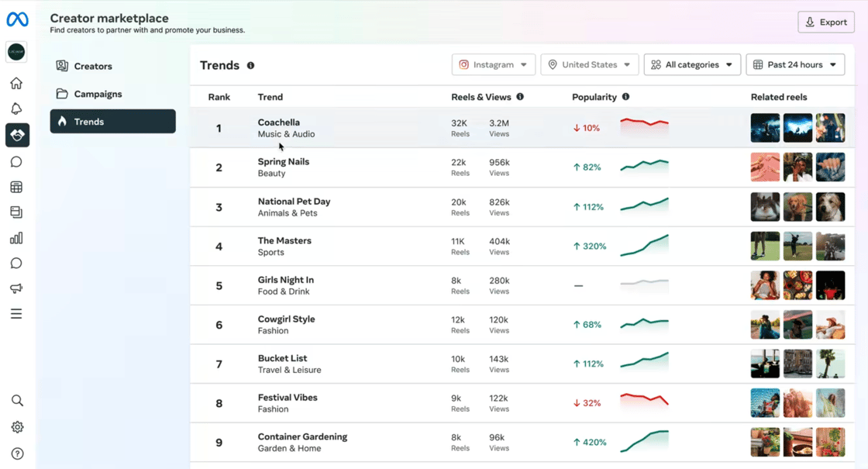Viewport: 868px width, 469px height.
Task: Click the Coachella trend name
Action: [x=278, y=122]
